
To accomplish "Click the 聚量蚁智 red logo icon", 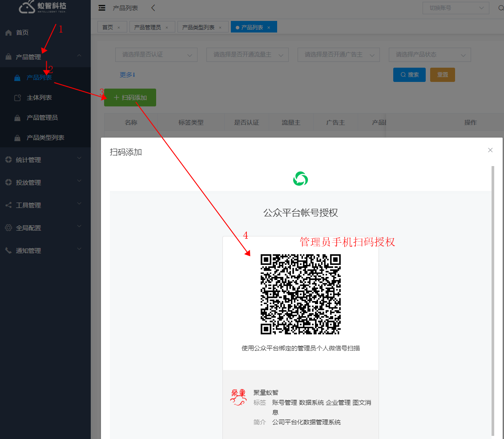I will point(238,397).
